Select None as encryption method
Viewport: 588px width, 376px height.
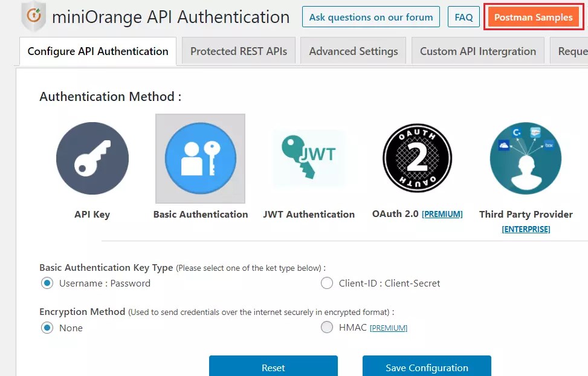(47, 328)
